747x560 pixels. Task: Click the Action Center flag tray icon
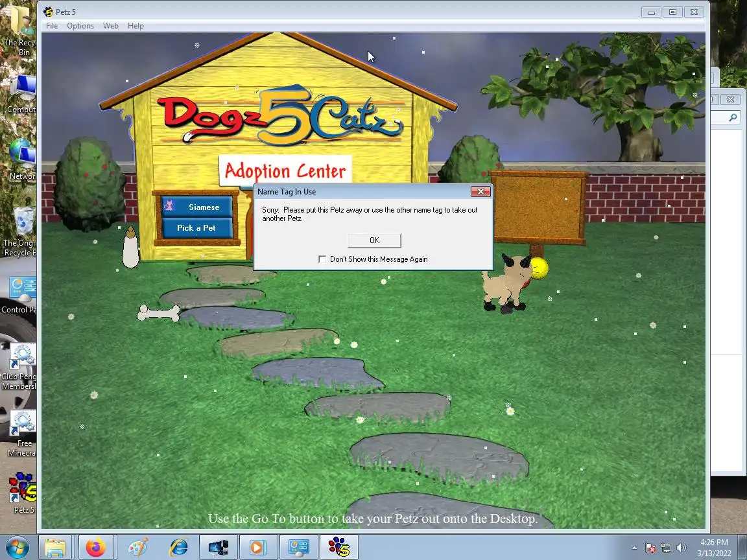tap(650, 548)
